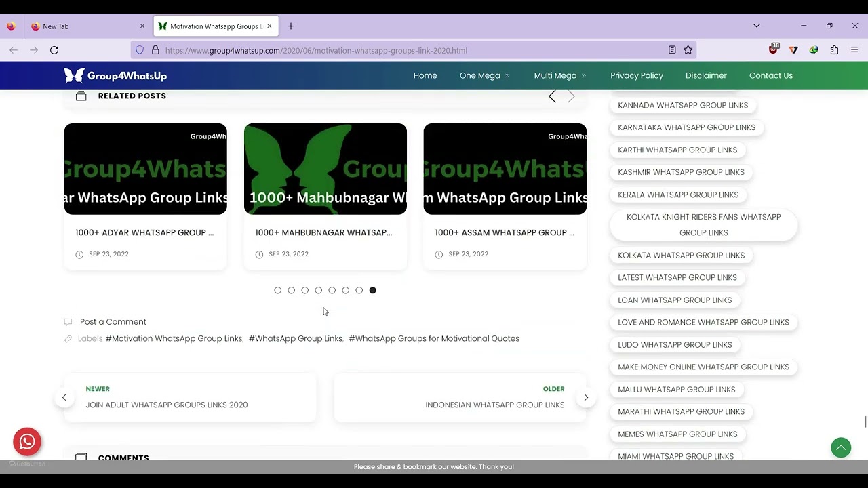The width and height of the screenshot is (868, 488).
Task: Click the green scroll-to-top arrow button
Action: tap(841, 447)
